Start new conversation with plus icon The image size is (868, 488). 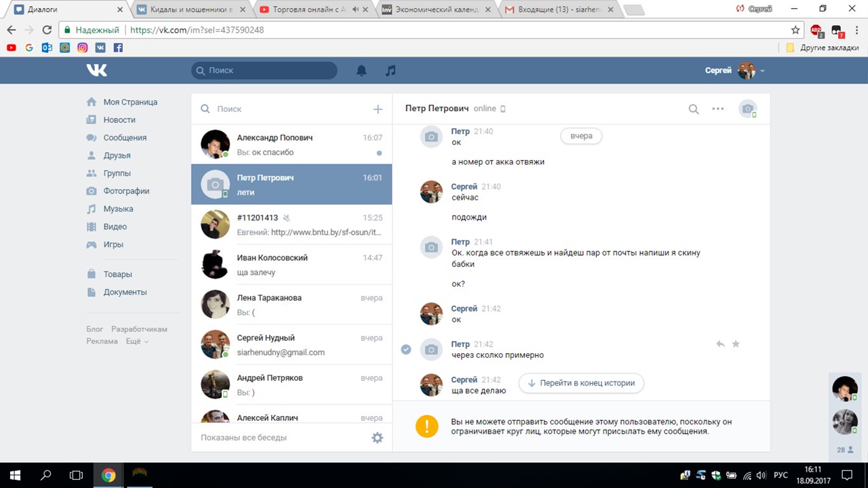378,109
